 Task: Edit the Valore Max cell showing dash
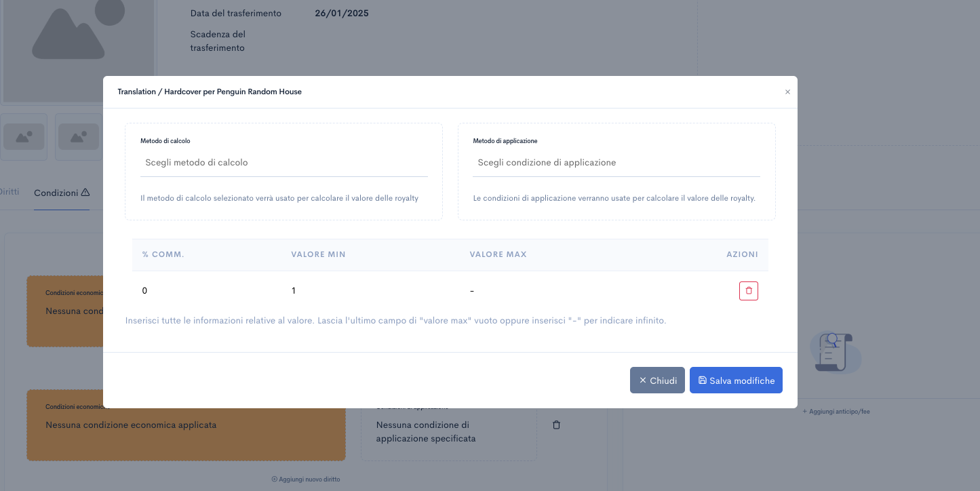click(472, 291)
